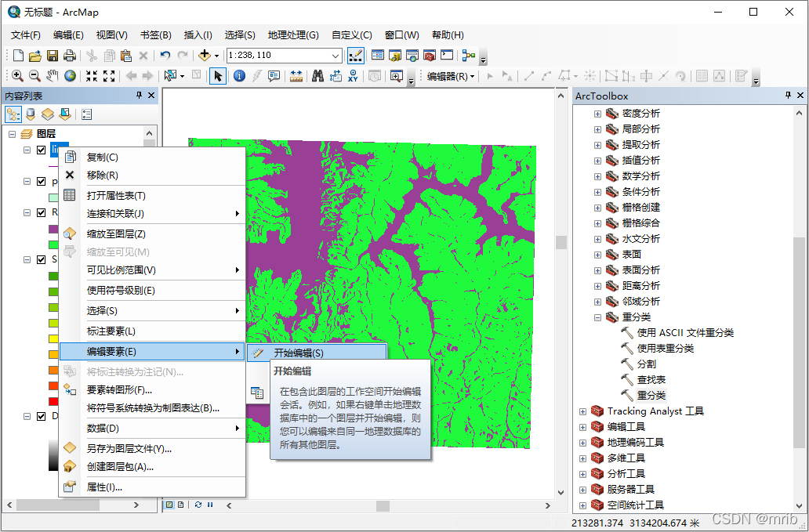Open the map scale 1:238,110 dropdown
The image size is (809, 532).
[x=336, y=56]
